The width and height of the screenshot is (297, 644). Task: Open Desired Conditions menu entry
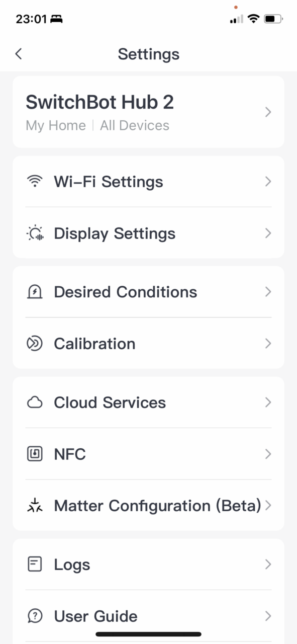pos(148,292)
